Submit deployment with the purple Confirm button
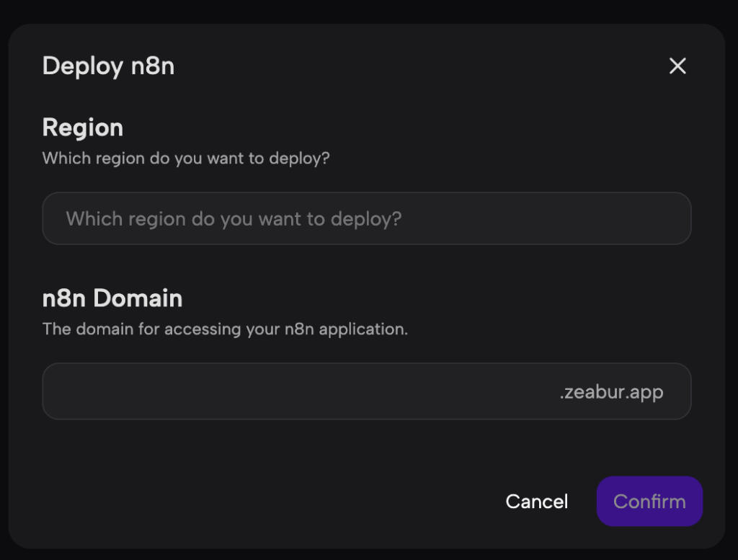The image size is (738, 560). pos(649,501)
